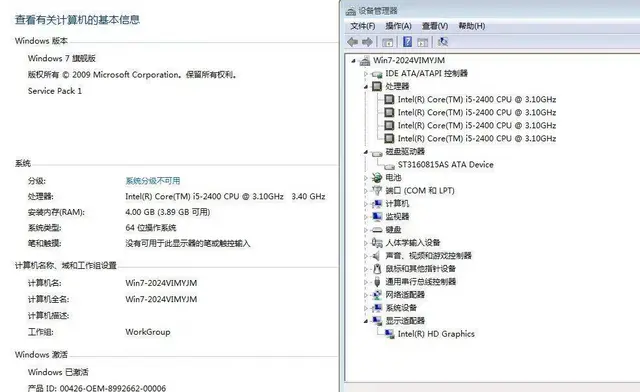Scan for hardware changes using toolbar icon
This screenshot has width=640, height=392.
coord(442,42)
